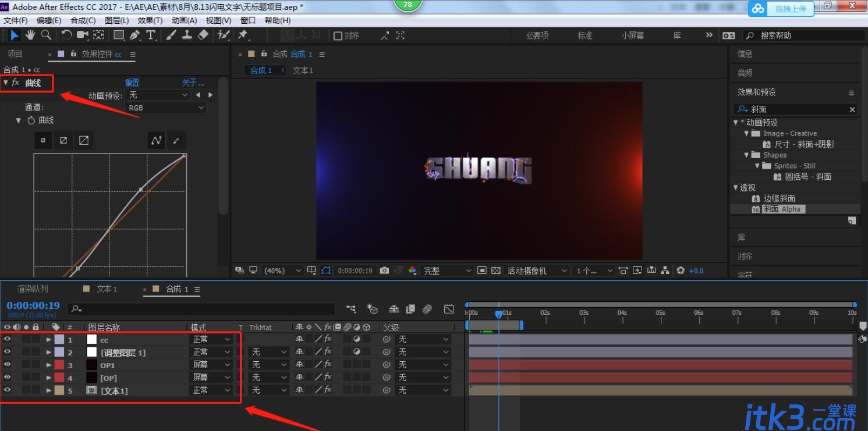
Task: Switch to the 小屏幕 workspace
Action: [x=633, y=35]
